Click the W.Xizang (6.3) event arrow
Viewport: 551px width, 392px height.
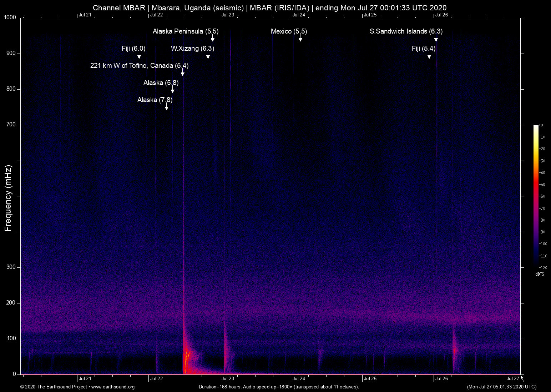click(x=208, y=56)
